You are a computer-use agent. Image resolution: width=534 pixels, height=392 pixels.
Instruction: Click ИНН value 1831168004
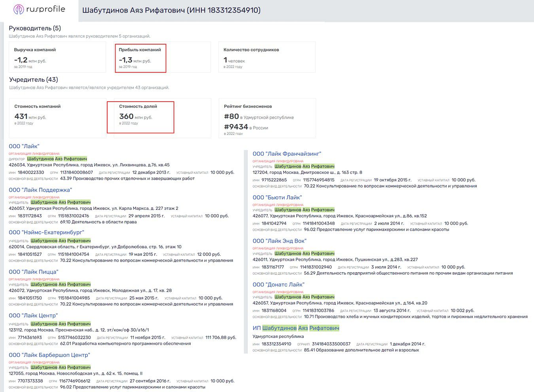(x=274, y=311)
